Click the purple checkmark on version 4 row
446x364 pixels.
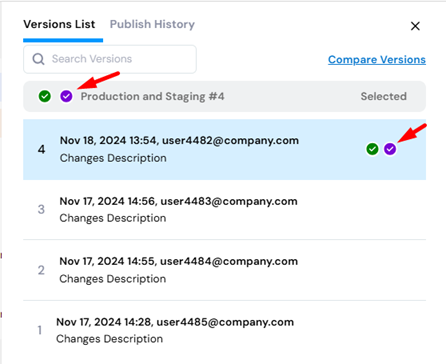[390, 149]
